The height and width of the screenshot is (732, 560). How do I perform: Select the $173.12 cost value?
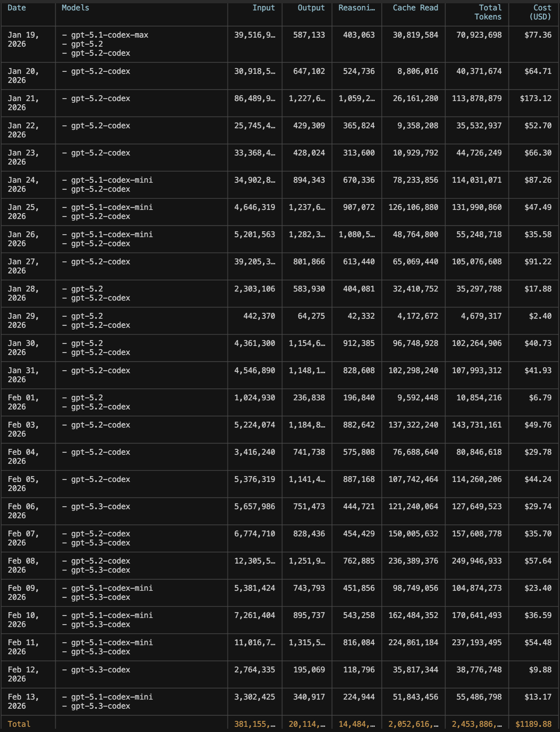click(x=535, y=99)
